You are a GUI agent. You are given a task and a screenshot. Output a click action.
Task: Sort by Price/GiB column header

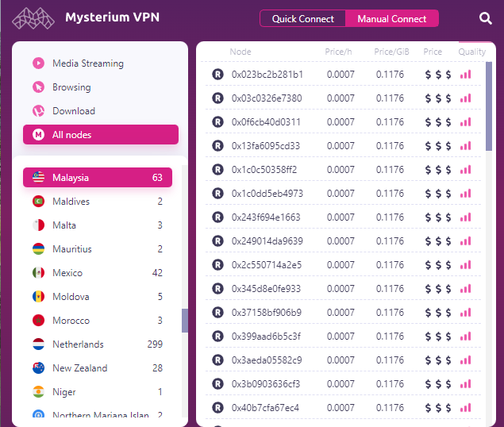coord(391,52)
